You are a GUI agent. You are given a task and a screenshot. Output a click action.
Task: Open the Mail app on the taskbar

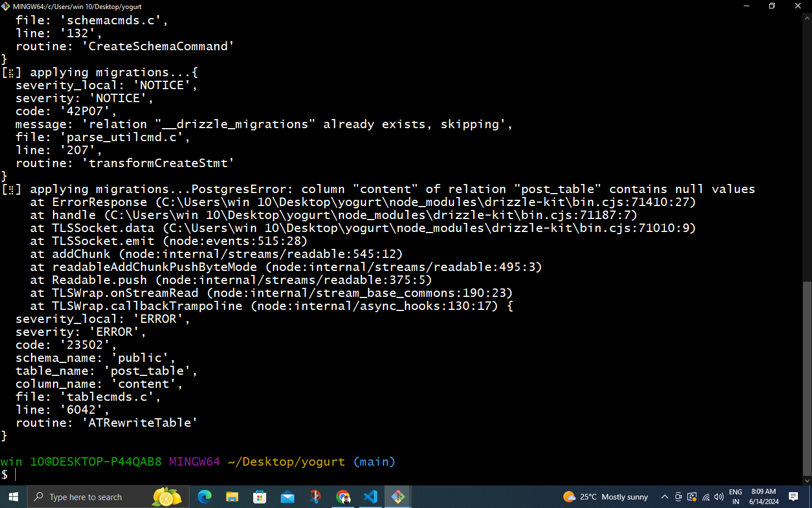[287, 497]
